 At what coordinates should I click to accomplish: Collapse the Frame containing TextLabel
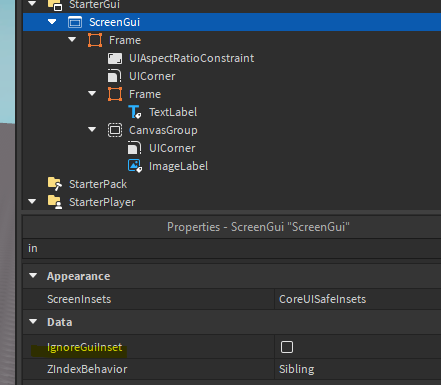click(x=92, y=94)
